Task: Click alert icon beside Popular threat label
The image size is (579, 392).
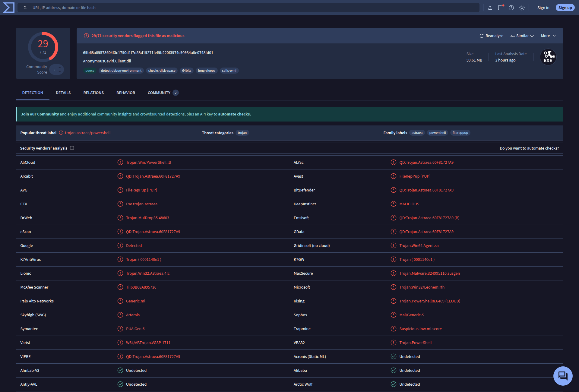Action: pyautogui.click(x=61, y=133)
